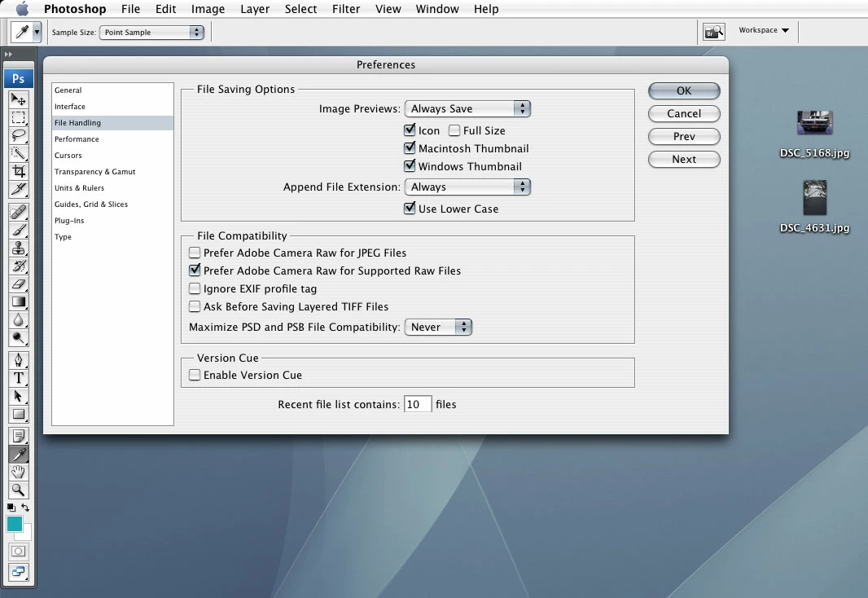Select the Crop tool
This screenshot has height=598, width=868.
18,171
